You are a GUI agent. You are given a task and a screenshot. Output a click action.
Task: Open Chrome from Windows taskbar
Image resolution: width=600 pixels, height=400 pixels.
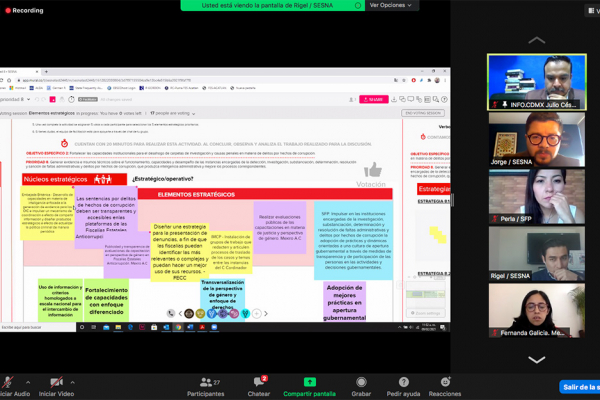point(178,327)
